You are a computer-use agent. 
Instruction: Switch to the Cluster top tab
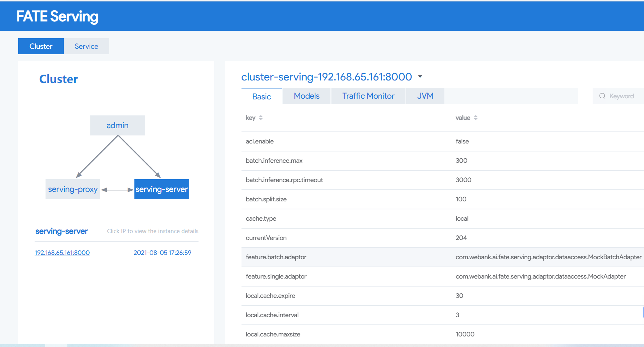[41, 46]
